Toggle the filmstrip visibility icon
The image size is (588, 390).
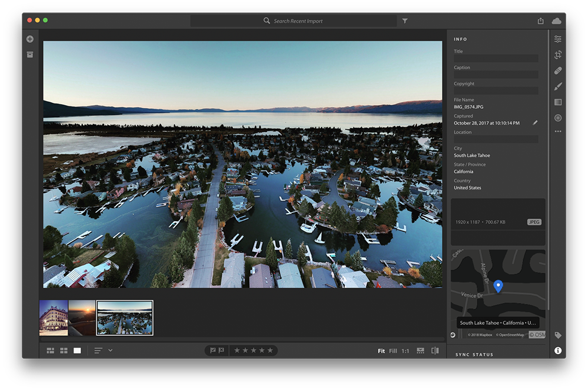point(421,351)
